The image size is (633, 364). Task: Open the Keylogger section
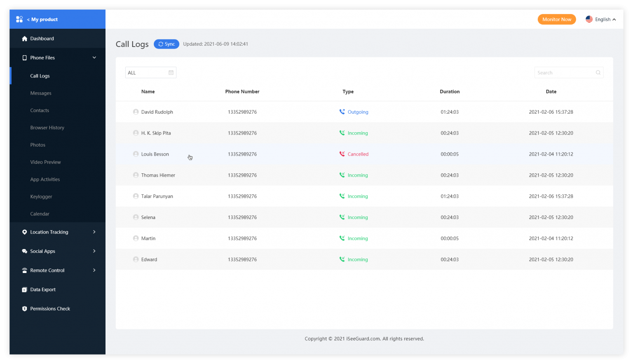coord(41,196)
